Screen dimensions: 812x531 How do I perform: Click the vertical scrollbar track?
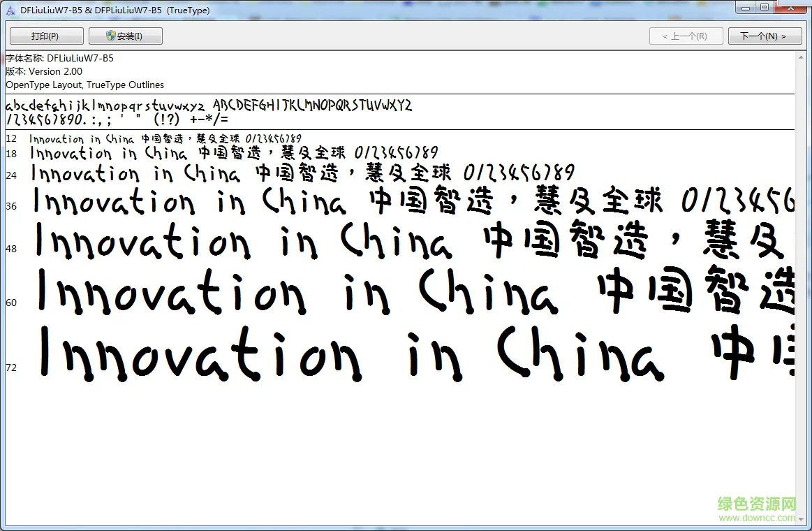pyautogui.click(x=801, y=288)
